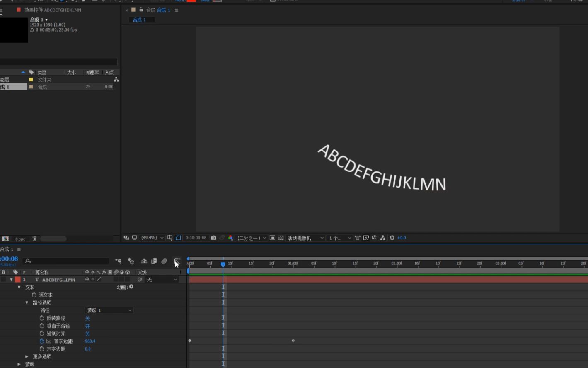Toggle stopwatch for 强制对齐 property
Image resolution: width=588 pixels, height=368 pixels.
[x=41, y=334]
